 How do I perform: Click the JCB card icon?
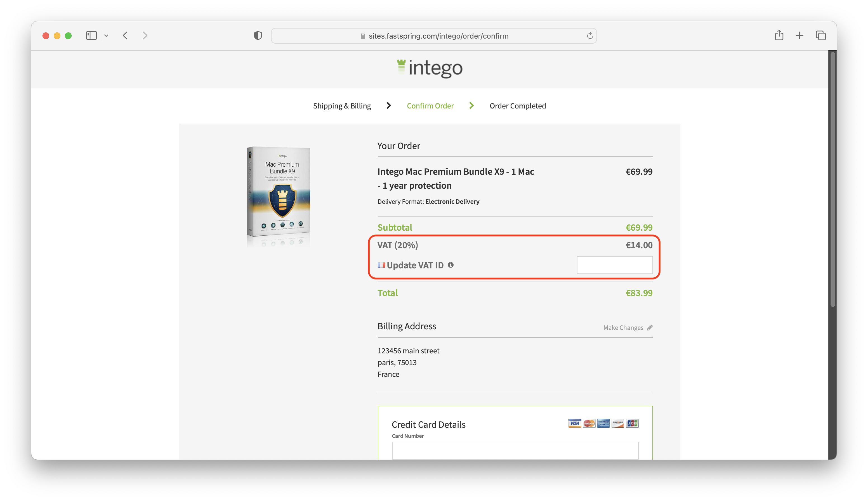pos(632,423)
